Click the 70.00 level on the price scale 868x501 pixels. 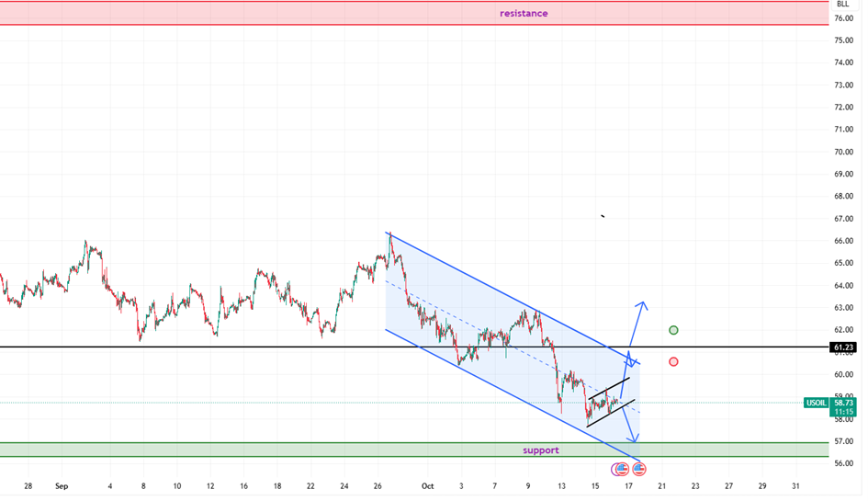click(843, 153)
